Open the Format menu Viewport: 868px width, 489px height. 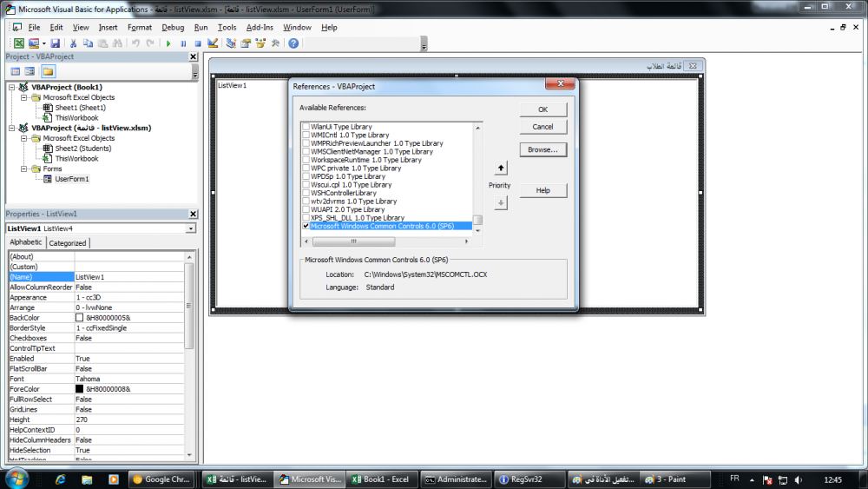point(140,27)
